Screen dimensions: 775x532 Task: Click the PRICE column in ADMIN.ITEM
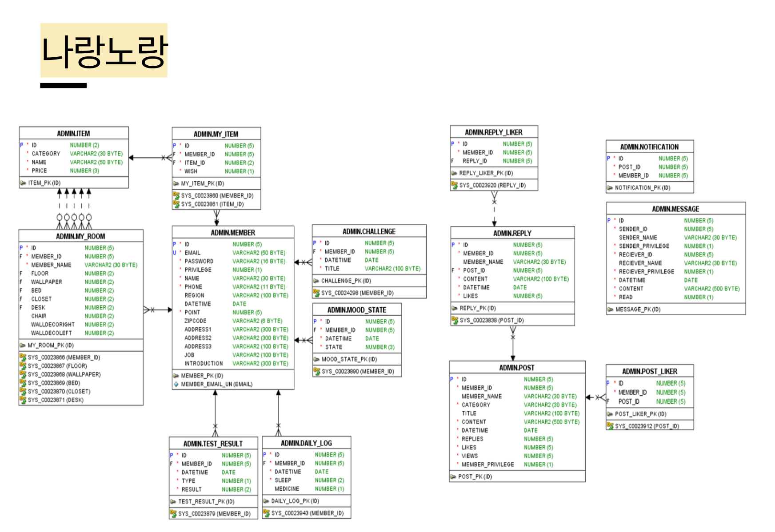click(x=74, y=171)
